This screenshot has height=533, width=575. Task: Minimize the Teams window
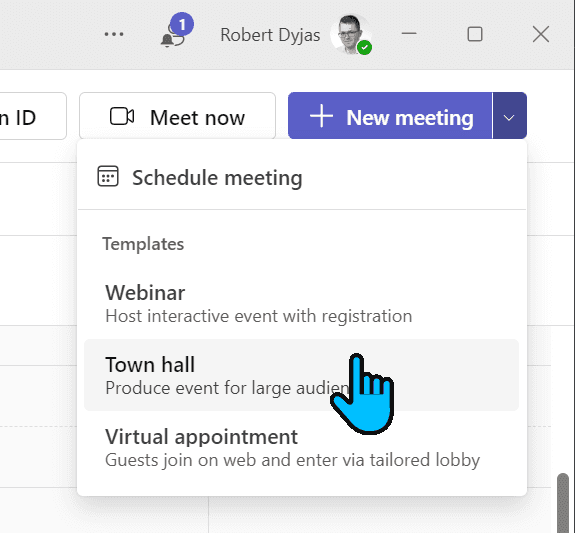(409, 34)
